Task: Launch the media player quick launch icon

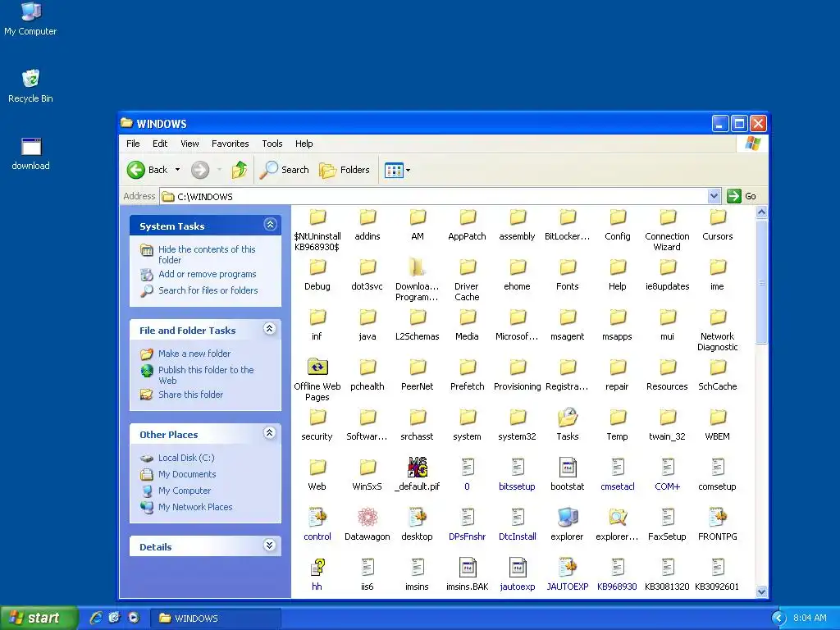Action: (134, 618)
